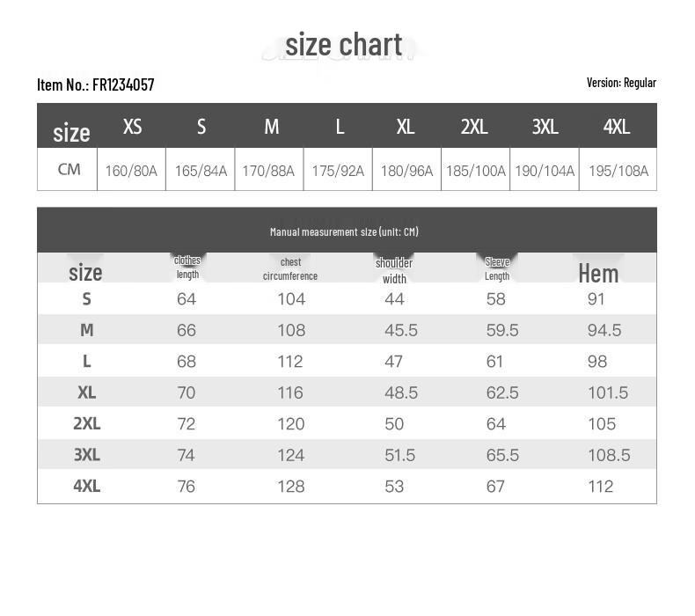This screenshot has height=616, width=695.
Task: Click the 185/100A cell under 2XL
Action: click(476, 171)
